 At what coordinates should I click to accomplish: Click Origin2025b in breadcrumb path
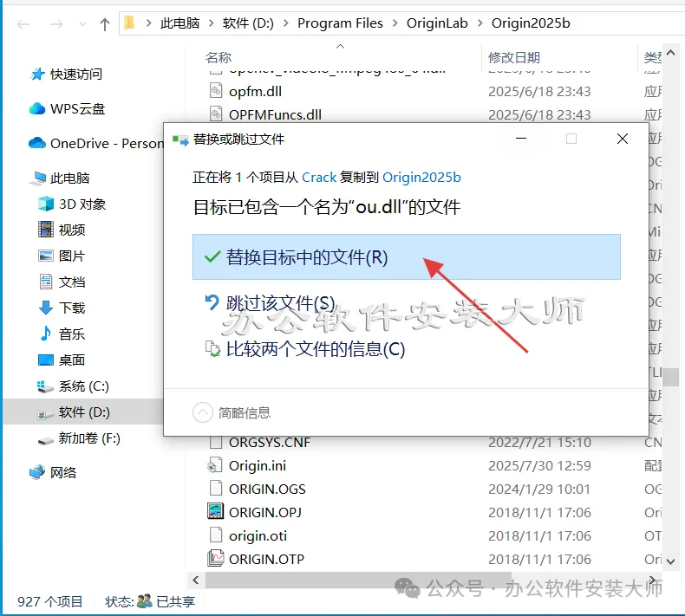(x=531, y=23)
